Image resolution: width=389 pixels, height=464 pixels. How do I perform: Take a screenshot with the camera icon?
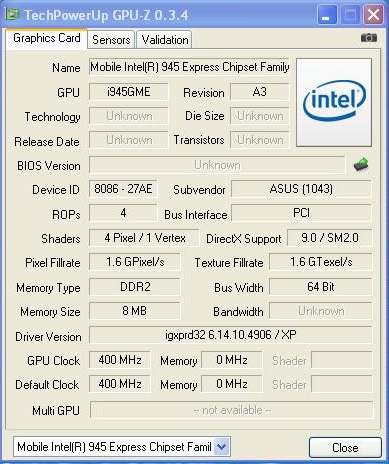[x=369, y=38]
